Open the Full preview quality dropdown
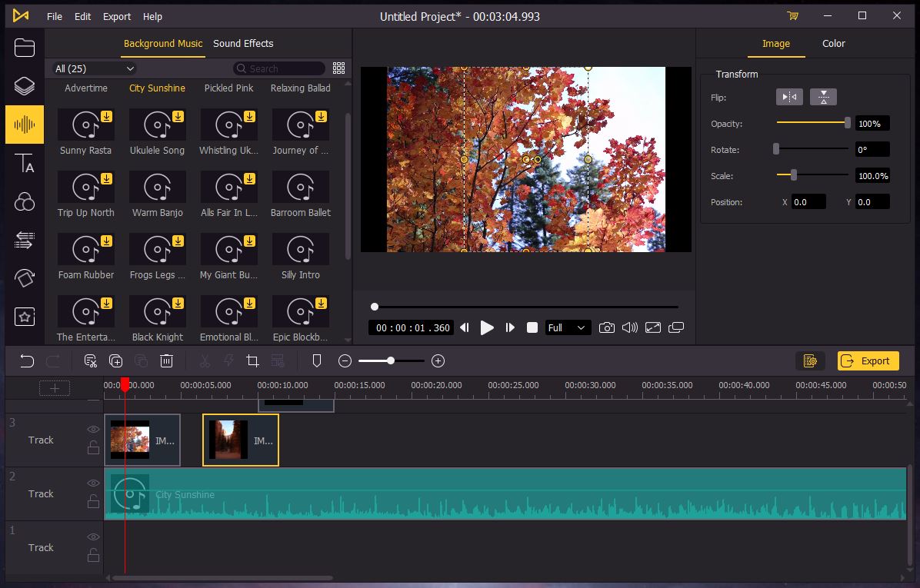This screenshot has width=920, height=588. tap(568, 327)
